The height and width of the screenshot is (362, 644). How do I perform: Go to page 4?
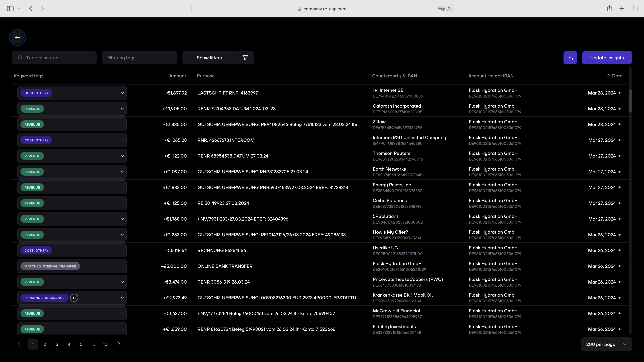(x=69, y=344)
